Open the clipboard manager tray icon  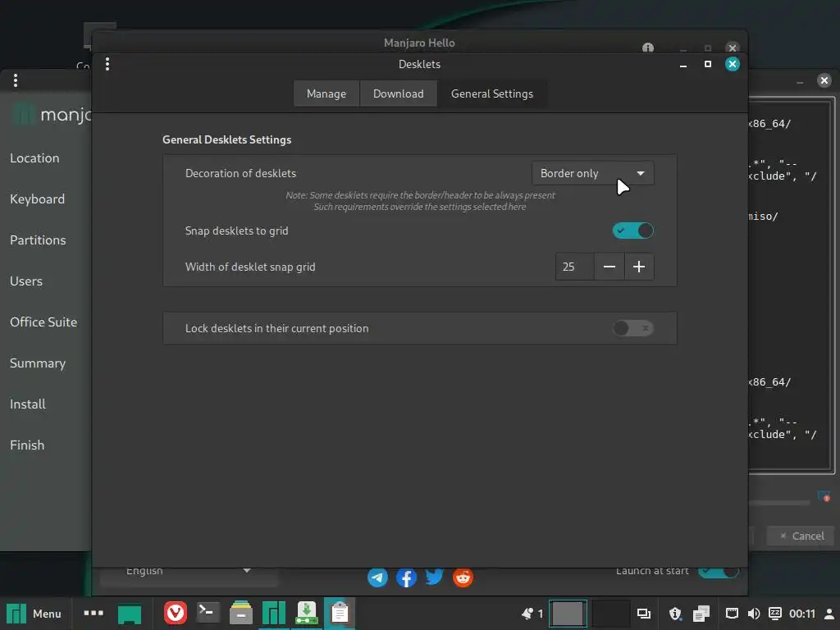click(701, 614)
